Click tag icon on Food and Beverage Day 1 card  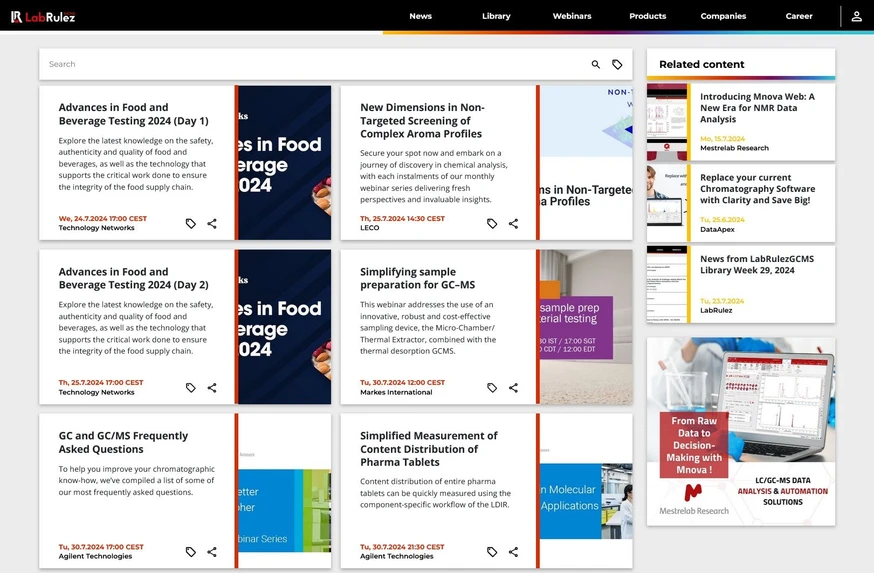click(191, 224)
